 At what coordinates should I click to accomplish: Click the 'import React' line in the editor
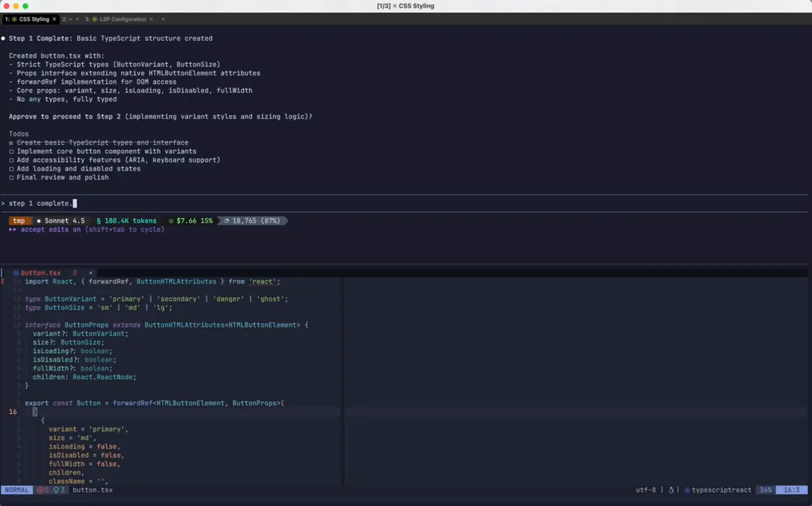point(152,281)
